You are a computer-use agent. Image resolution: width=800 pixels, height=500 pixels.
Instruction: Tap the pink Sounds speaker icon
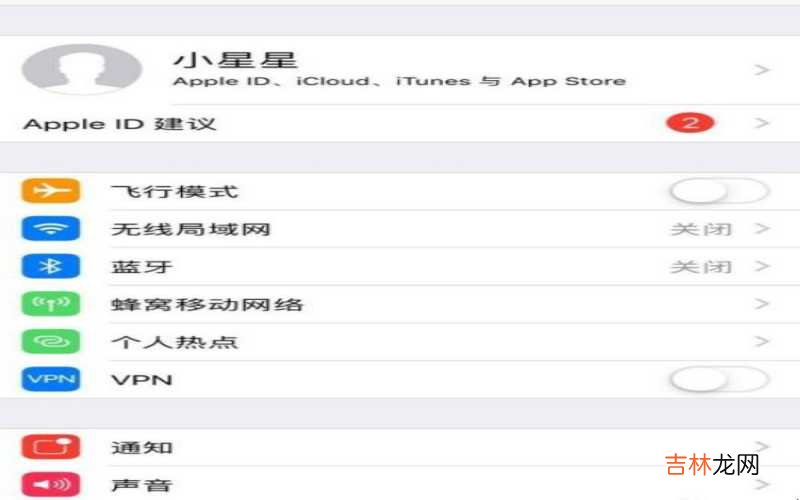point(51,485)
